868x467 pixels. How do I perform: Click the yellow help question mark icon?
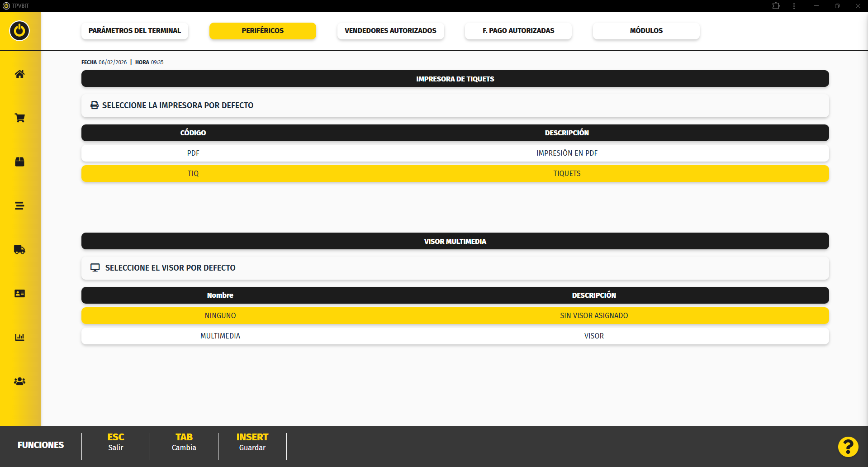point(848,447)
